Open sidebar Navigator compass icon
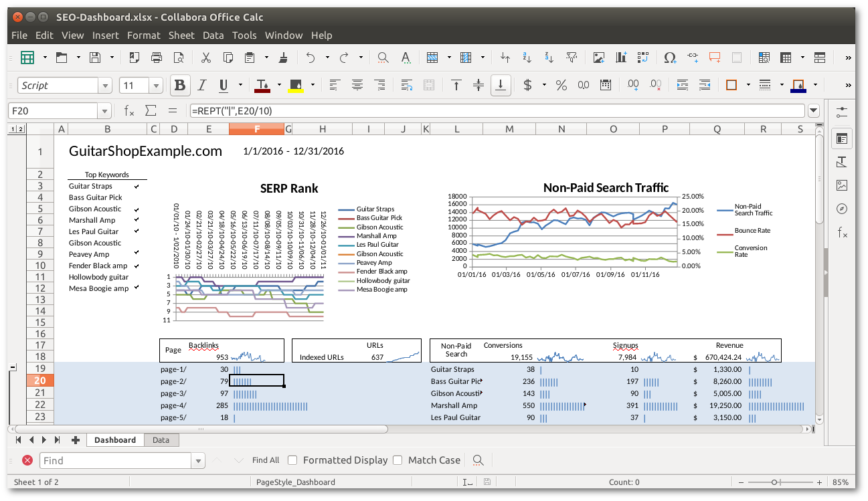The height and width of the screenshot is (501, 868). [842, 209]
